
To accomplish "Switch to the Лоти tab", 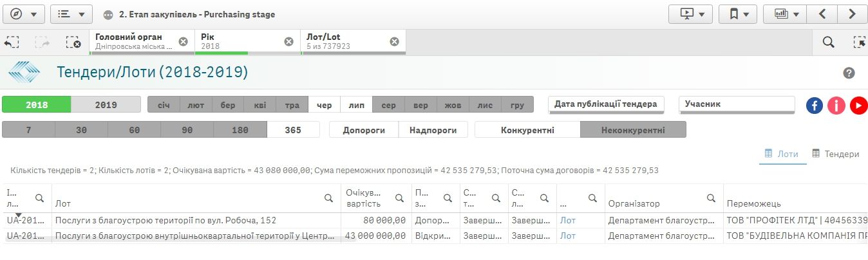I will [782, 154].
